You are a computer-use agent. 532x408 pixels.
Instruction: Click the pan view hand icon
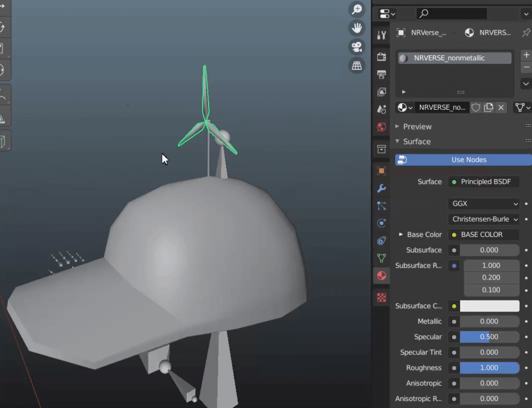point(356,28)
